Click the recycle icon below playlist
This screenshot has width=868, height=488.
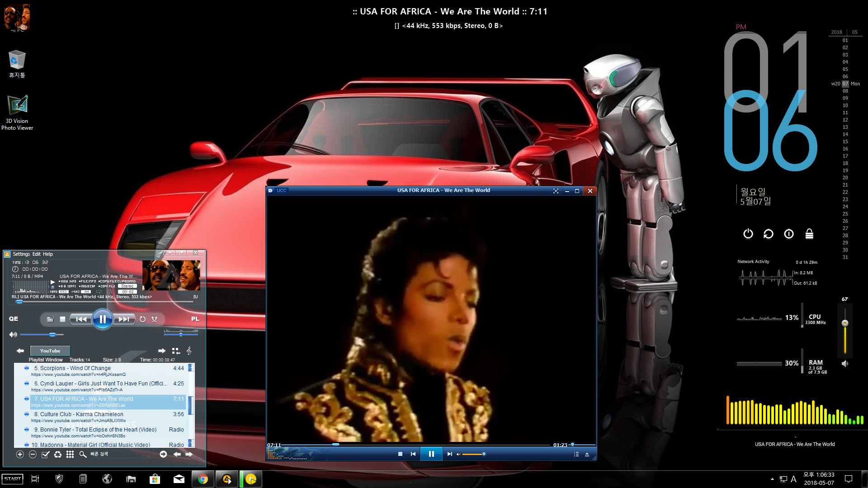point(57,454)
